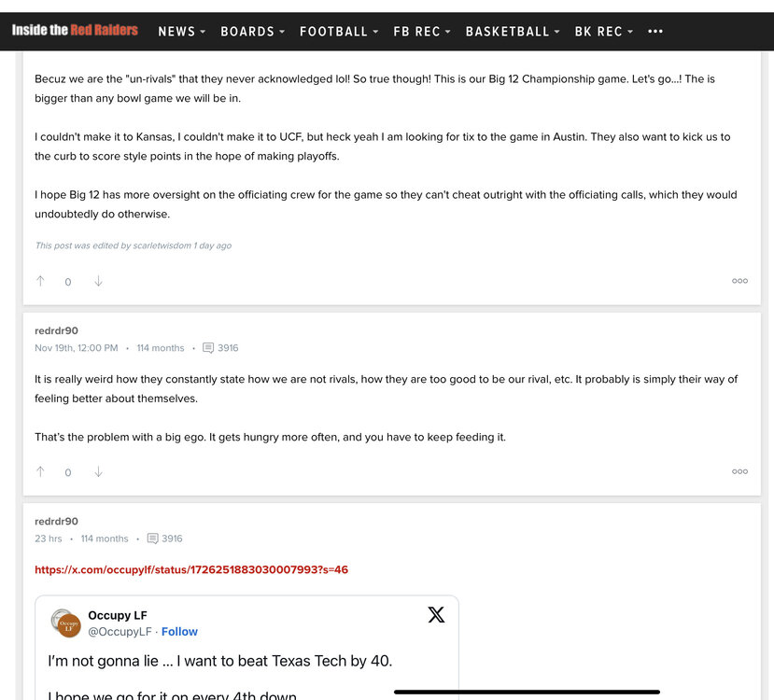
Task: Click the X logo in embedded tweet
Action: (436, 615)
